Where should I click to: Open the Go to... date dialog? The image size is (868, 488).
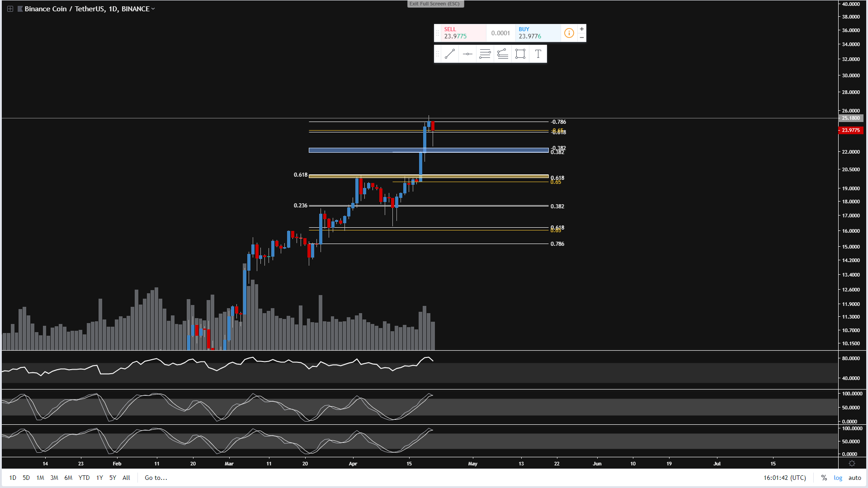tap(156, 478)
